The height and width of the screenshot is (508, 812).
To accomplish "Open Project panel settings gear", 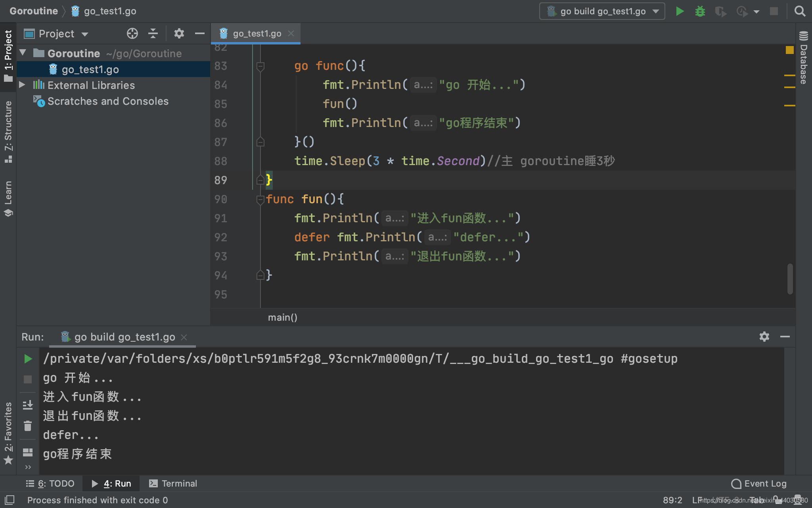I will (179, 33).
